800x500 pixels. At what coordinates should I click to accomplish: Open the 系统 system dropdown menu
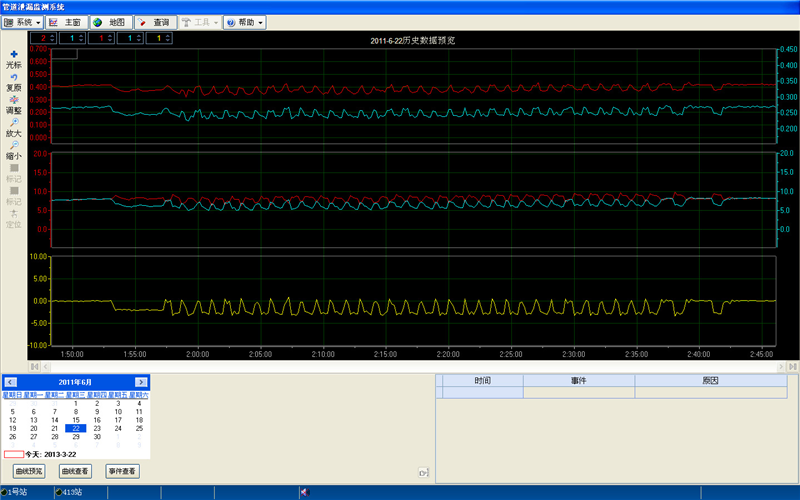(23, 21)
